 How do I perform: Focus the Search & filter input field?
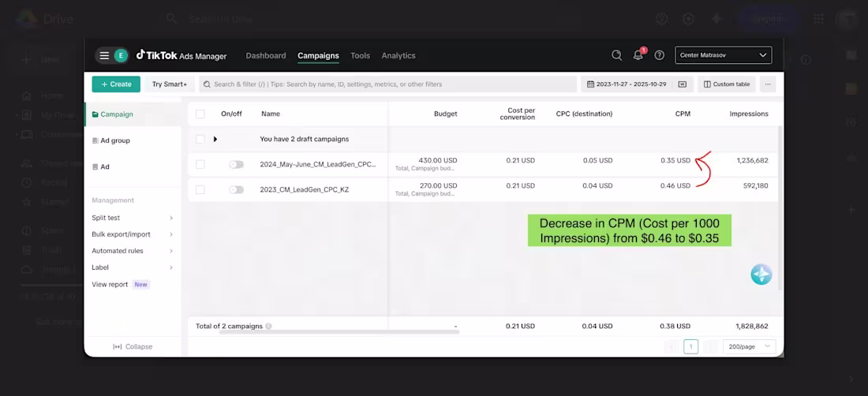[x=388, y=84]
